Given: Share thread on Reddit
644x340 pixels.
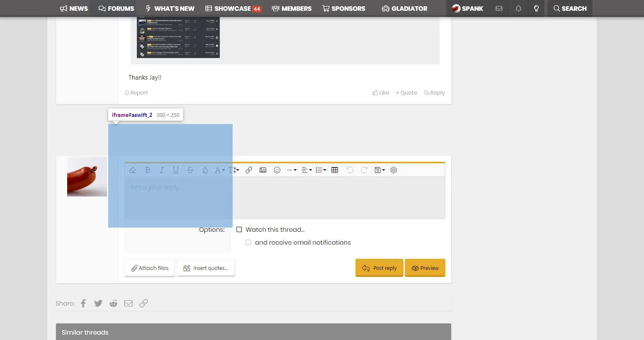Looking at the screenshot, I should (x=113, y=304).
